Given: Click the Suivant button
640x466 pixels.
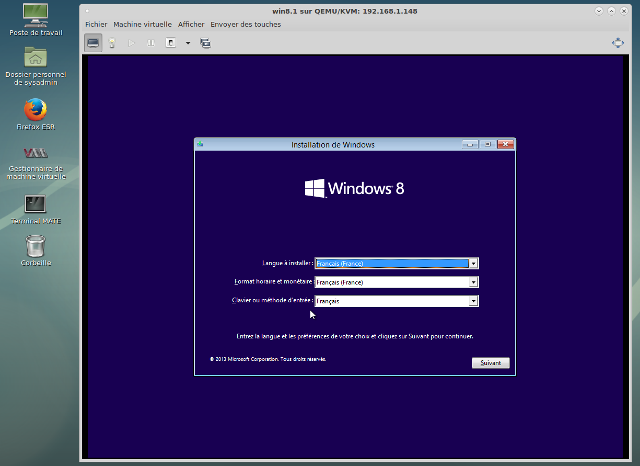Looking at the screenshot, I should [491, 363].
